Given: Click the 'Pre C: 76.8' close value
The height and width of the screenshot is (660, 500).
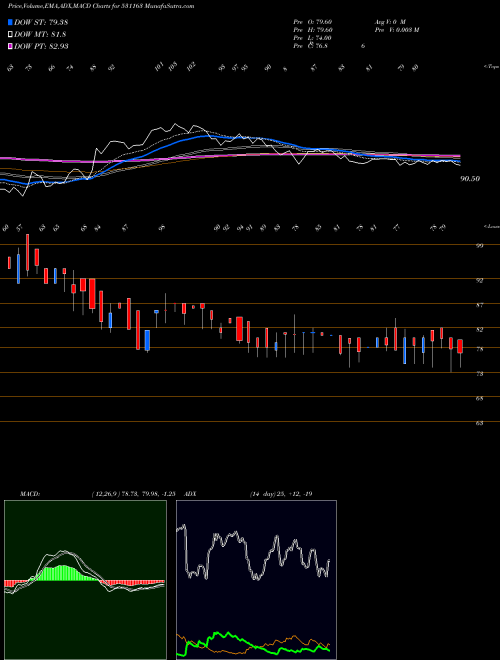Looking at the screenshot, I should (311, 46).
